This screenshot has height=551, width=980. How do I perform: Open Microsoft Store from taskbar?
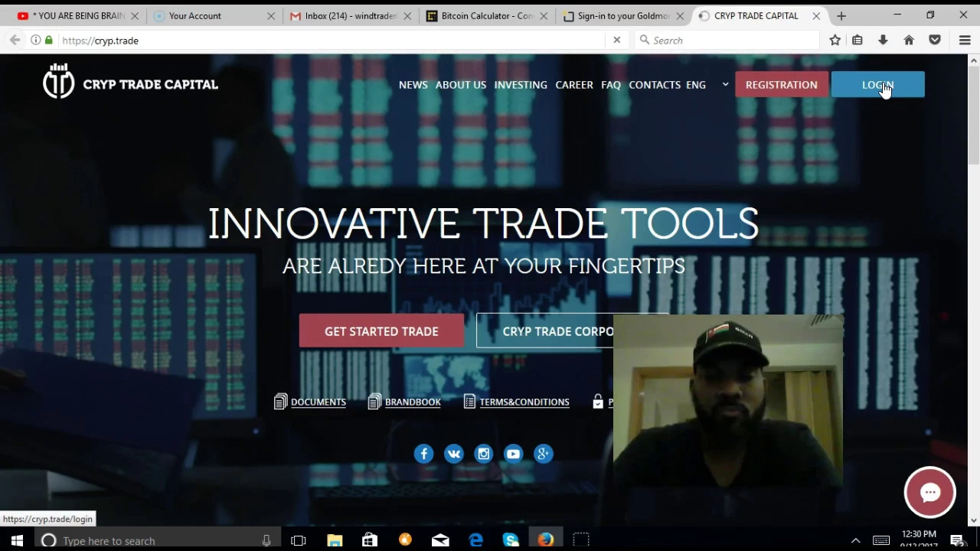coord(370,540)
